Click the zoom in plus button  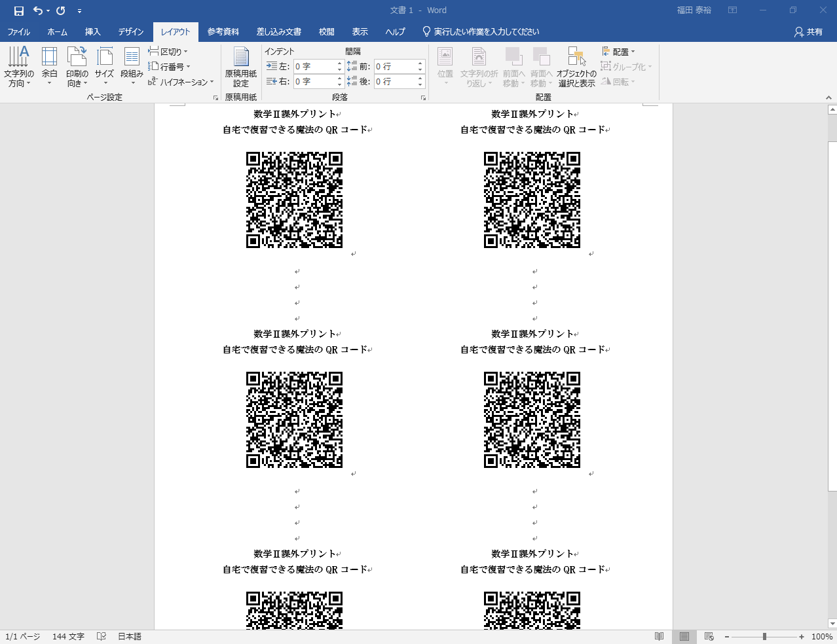(x=802, y=637)
